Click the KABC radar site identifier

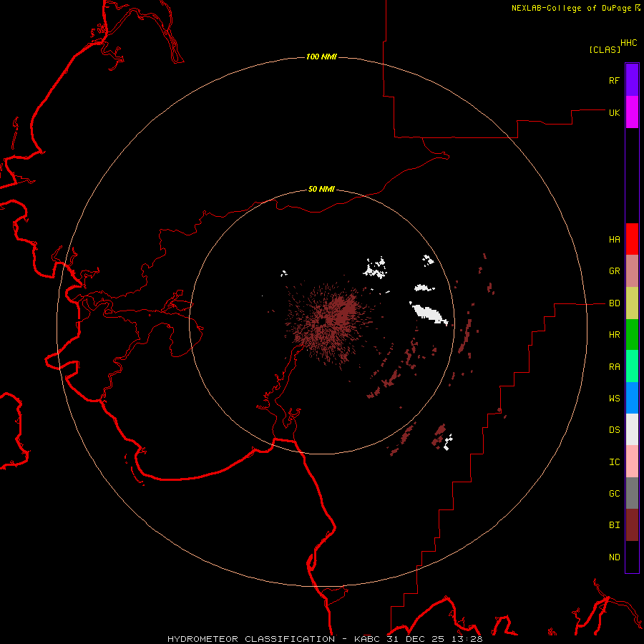(366, 639)
